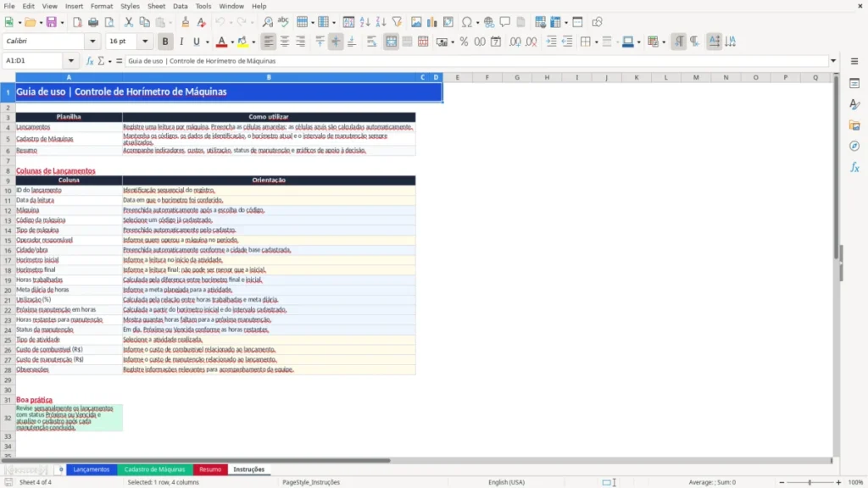Toggle Italic formatting button
The height and width of the screenshot is (488, 868).
181,42
